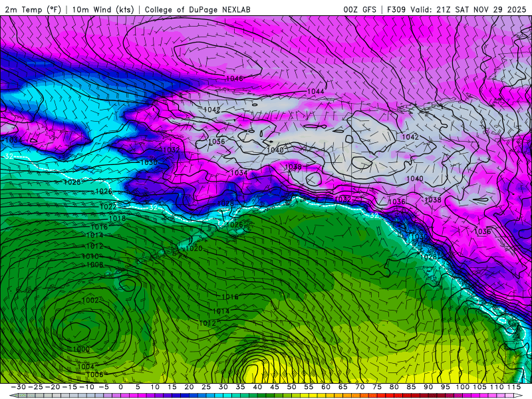Click the '0' color scale label
The height and width of the screenshot is (399, 532).
point(121,387)
